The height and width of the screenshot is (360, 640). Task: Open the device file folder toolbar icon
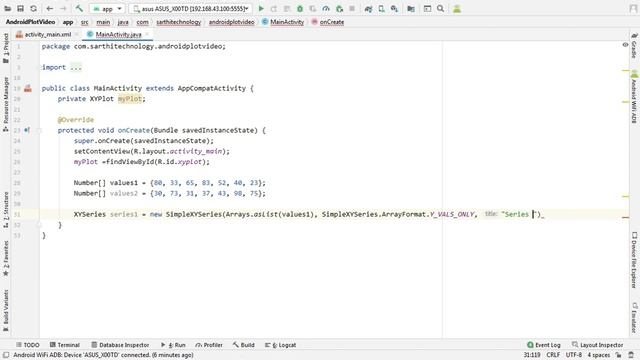pyautogui.click(x=411, y=9)
